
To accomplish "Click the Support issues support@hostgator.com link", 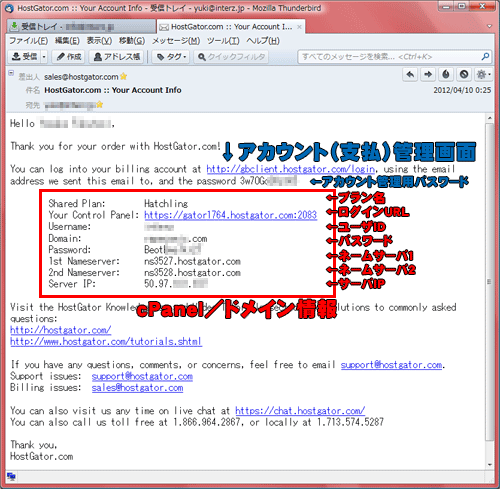I will click(x=142, y=376).
